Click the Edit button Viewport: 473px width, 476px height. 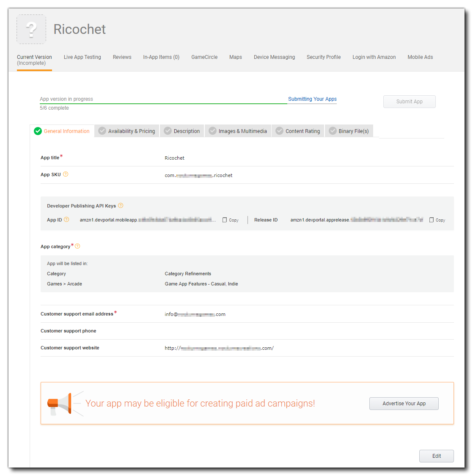(436, 456)
